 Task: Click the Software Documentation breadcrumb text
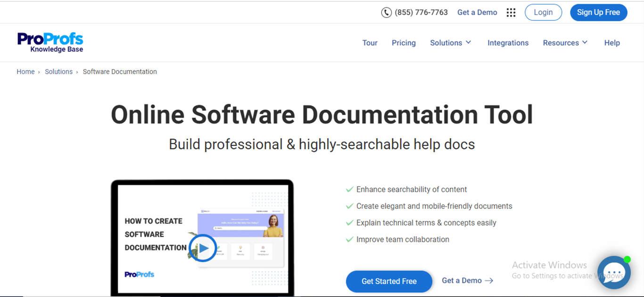point(120,72)
